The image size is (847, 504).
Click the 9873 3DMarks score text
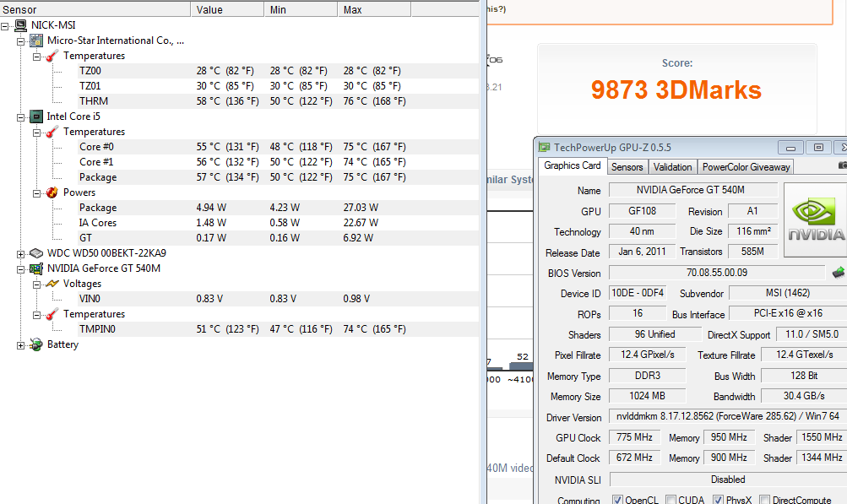(x=676, y=89)
